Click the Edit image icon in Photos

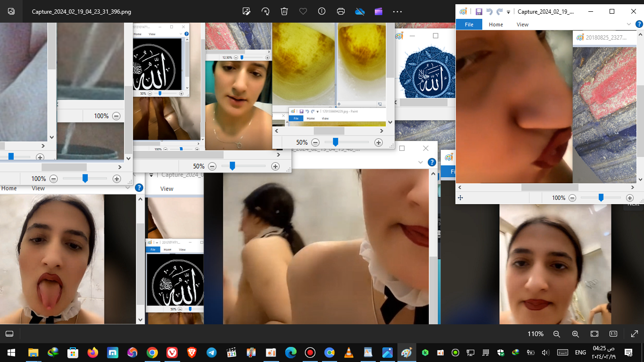246,11
